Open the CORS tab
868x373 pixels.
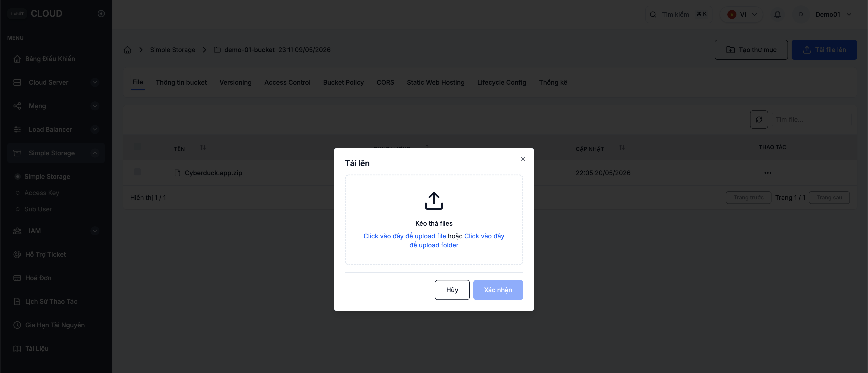385,82
